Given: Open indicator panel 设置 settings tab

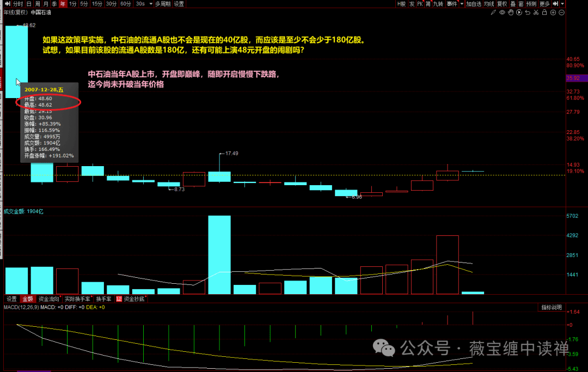Looking at the screenshot, I should pos(11,299).
